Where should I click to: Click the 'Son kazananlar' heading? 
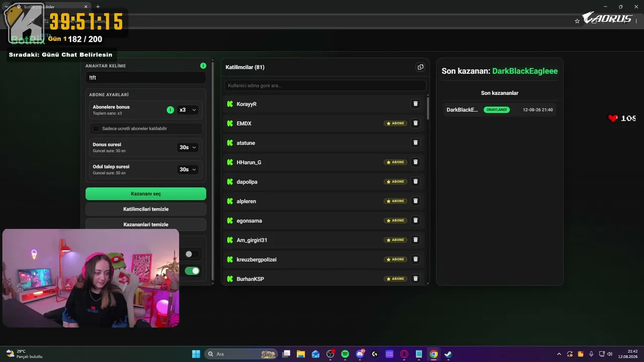click(x=500, y=93)
